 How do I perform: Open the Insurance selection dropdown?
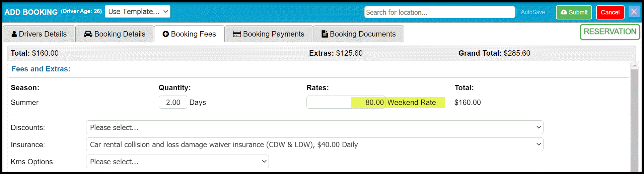[x=314, y=144]
